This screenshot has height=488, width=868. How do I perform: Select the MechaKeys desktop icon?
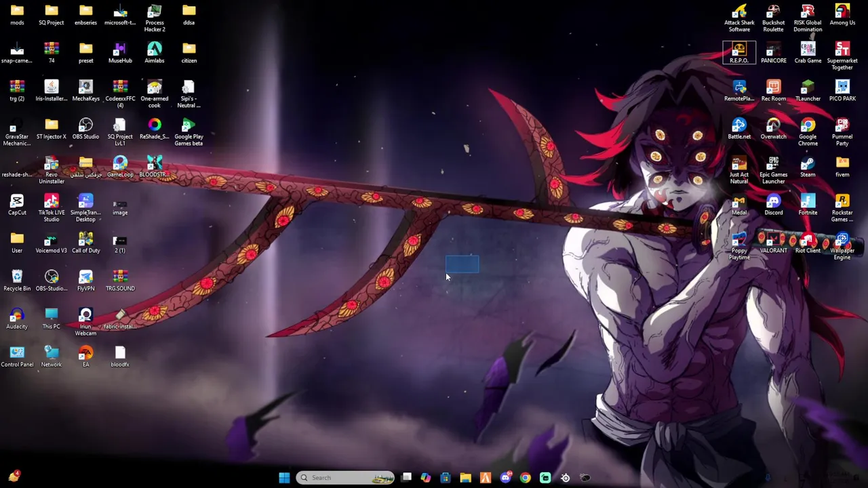pyautogui.click(x=85, y=90)
